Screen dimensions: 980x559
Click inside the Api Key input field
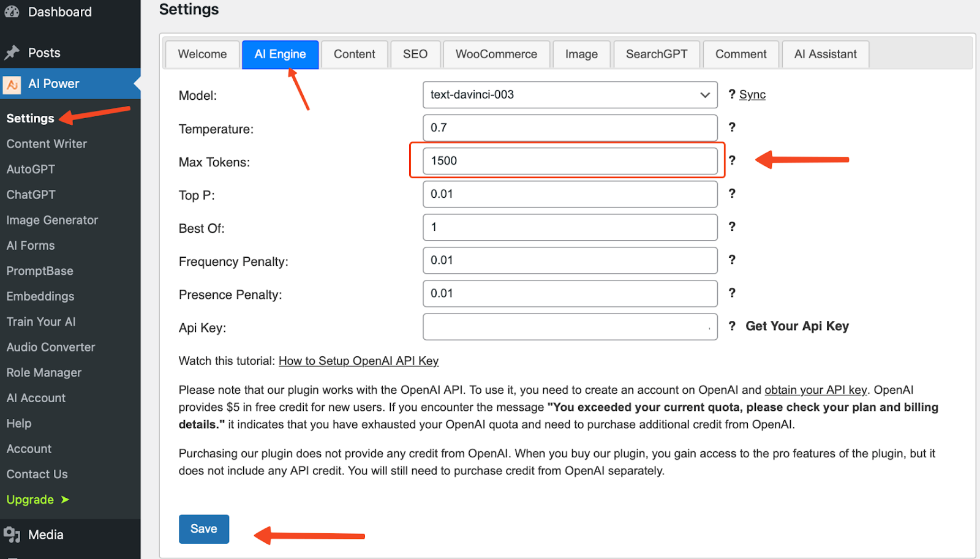pyautogui.click(x=570, y=326)
